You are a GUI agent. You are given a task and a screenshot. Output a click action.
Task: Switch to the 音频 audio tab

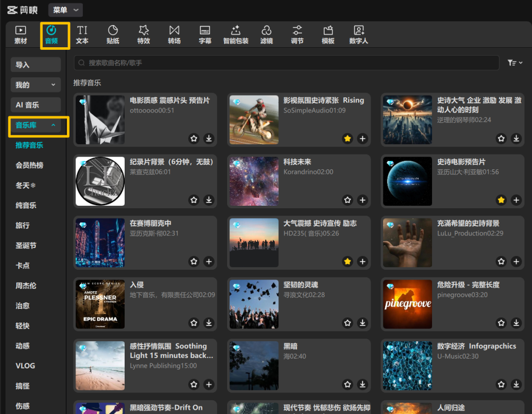tap(52, 35)
